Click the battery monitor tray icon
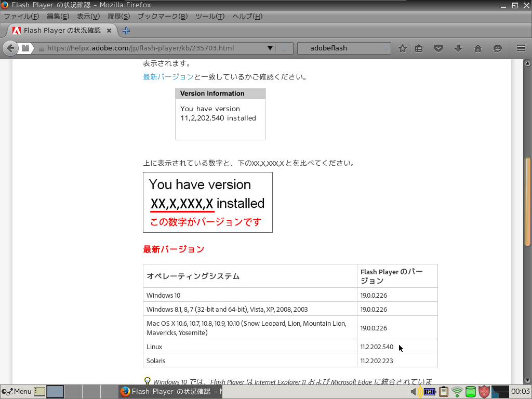 [430, 392]
